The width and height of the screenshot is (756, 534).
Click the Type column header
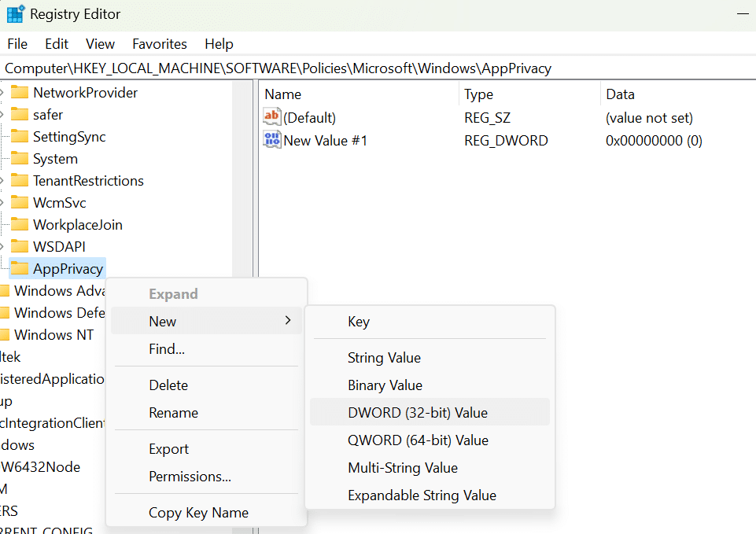[529, 94]
